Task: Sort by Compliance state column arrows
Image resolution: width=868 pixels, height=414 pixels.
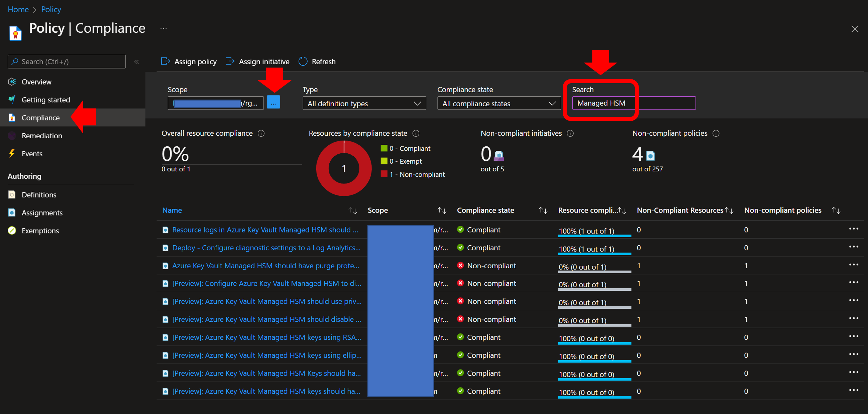Action: pos(543,211)
